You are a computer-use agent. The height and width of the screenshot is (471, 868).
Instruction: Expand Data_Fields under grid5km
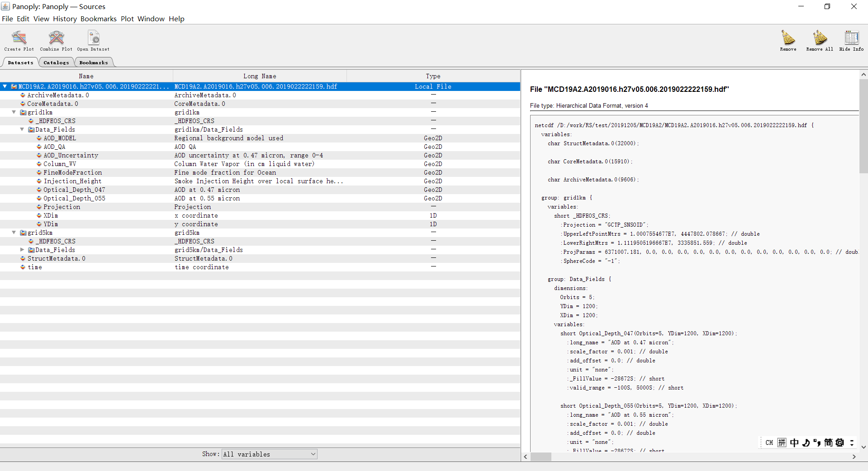(x=22, y=249)
